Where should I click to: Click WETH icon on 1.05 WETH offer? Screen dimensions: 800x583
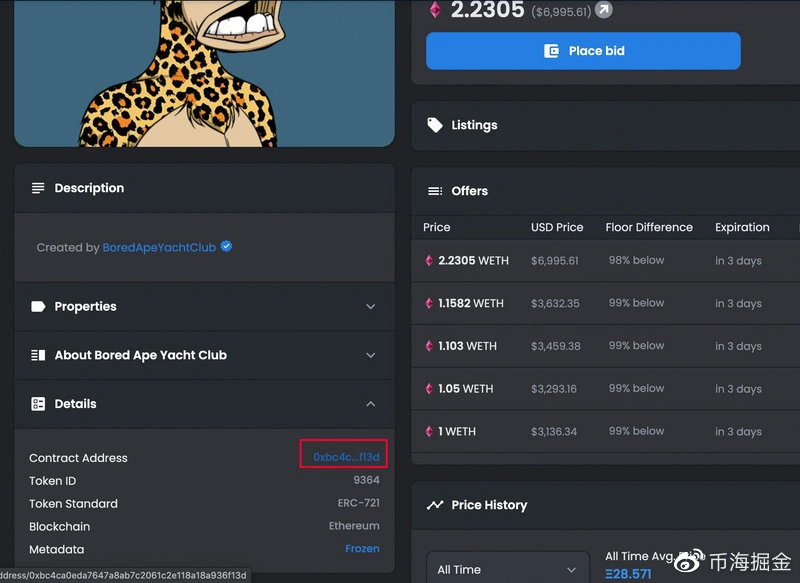tap(429, 389)
